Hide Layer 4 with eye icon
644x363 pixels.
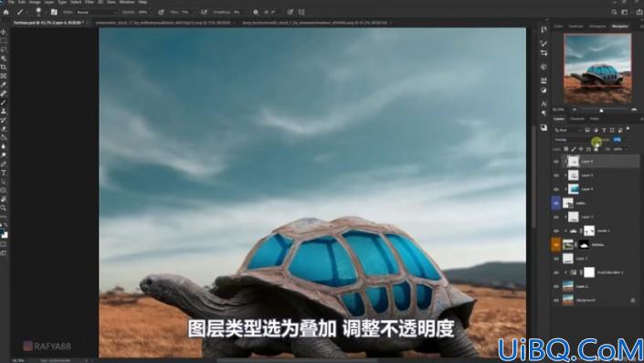pos(556,189)
